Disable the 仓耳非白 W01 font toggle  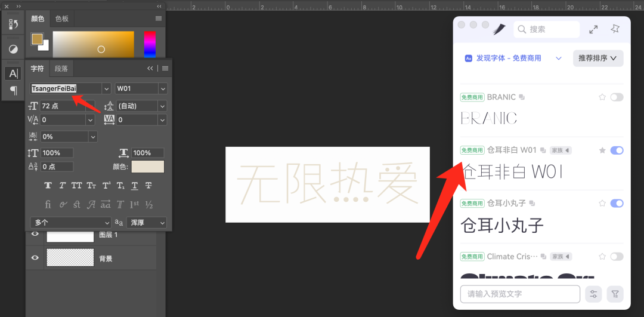[617, 150]
